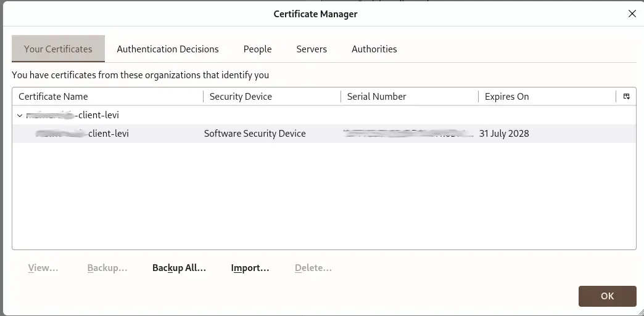The width and height of the screenshot is (644, 316).
Task: Sort by Certificate Name column header
Action: click(x=107, y=97)
